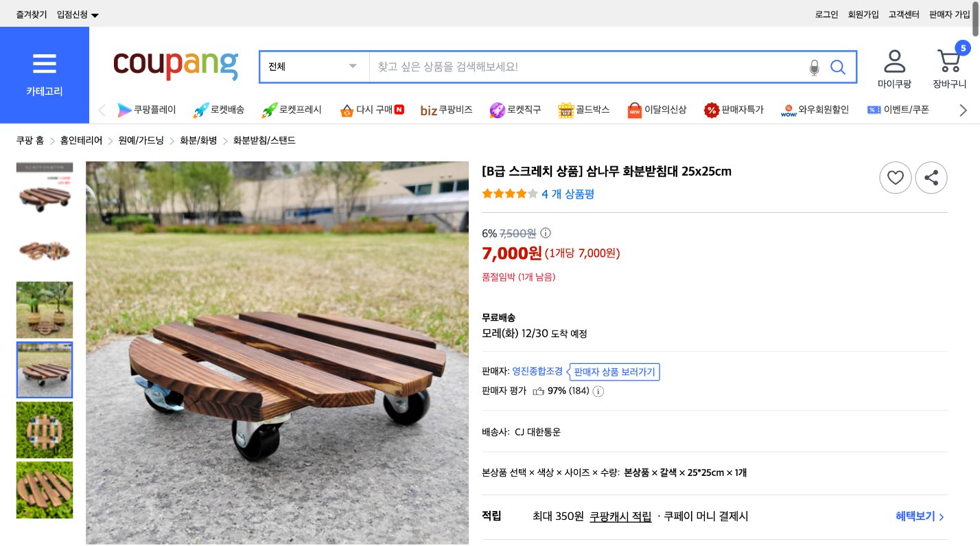Click the voice search microphone icon
Viewport: 980px width, 546px height.
coord(814,67)
